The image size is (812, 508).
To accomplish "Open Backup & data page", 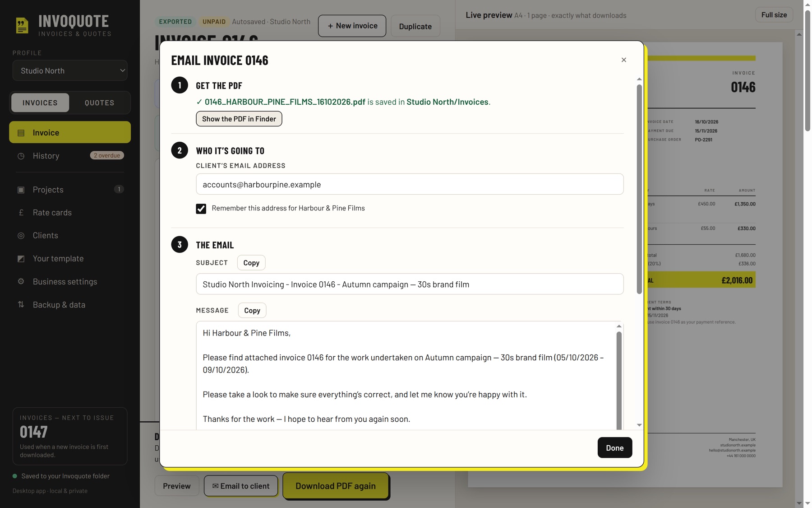I will click(x=70, y=305).
